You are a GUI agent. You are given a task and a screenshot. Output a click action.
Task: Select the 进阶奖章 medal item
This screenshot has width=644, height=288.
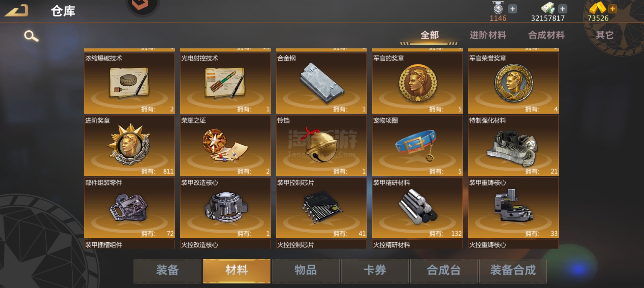pos(129,146)
